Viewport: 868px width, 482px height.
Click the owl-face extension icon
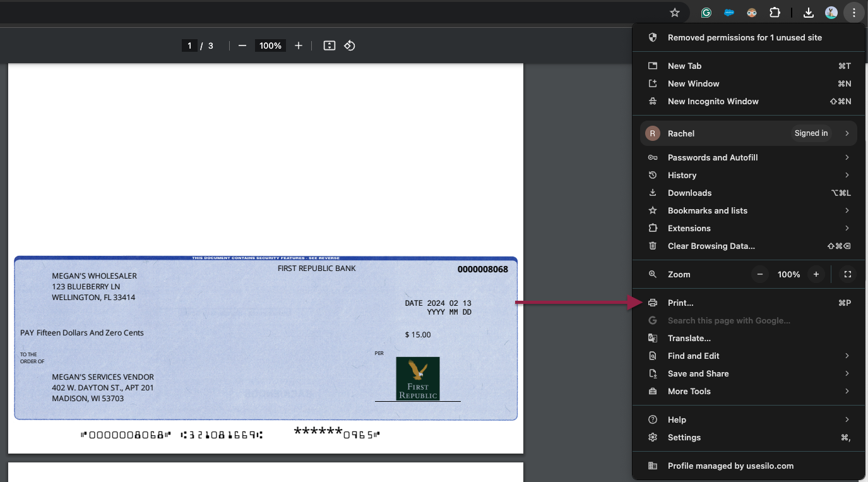point(752,12)
